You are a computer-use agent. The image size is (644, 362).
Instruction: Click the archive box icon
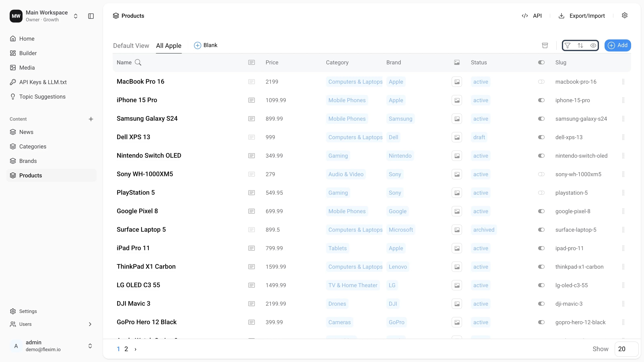tap(545, 45)
